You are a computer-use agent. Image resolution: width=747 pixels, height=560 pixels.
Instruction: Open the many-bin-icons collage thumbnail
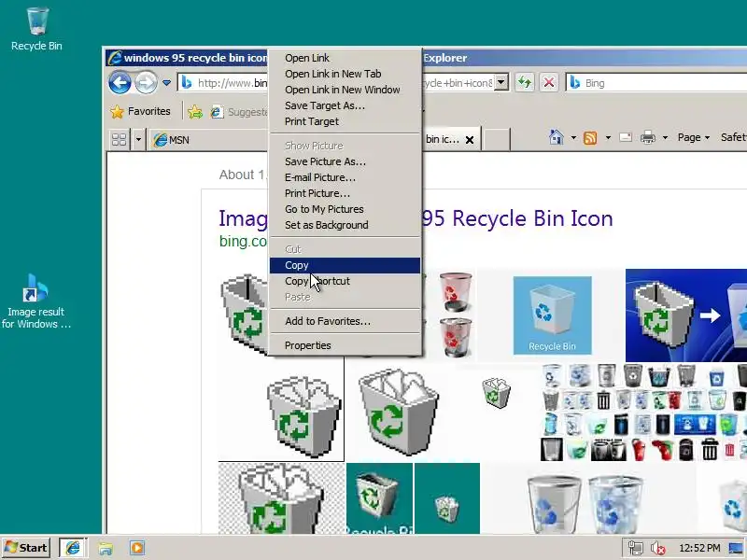(x=643, y=413)
